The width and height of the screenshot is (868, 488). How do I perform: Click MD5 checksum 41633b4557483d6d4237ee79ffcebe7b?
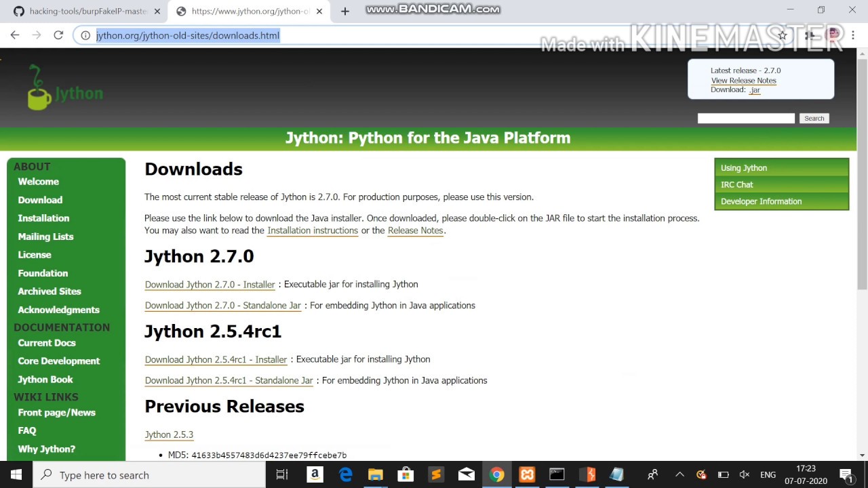(x=269, y=455)
